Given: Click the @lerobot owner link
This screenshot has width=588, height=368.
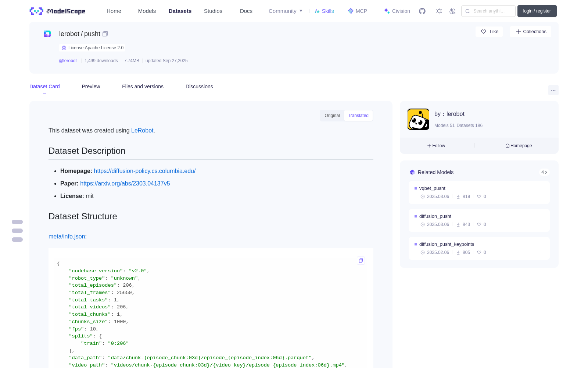Looking at the screenshot, I should click(x=68, y=61).
